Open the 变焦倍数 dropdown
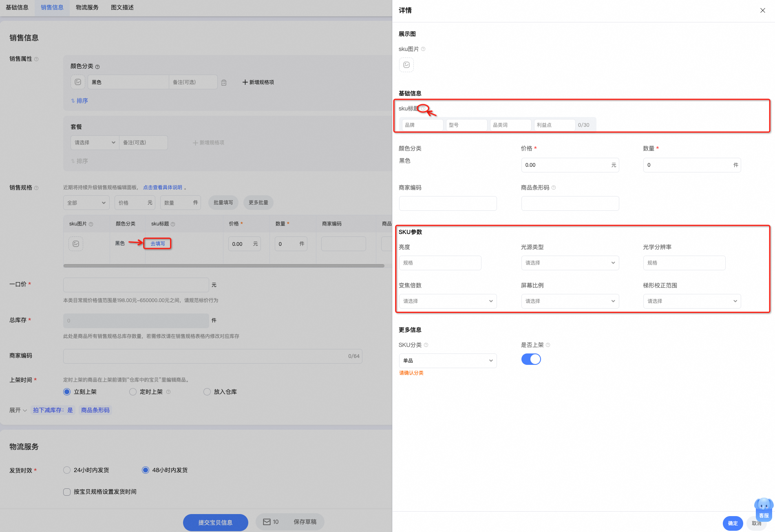Image resolution: width=775 pixels, height=532 pixels. click(x=448, y=301)
